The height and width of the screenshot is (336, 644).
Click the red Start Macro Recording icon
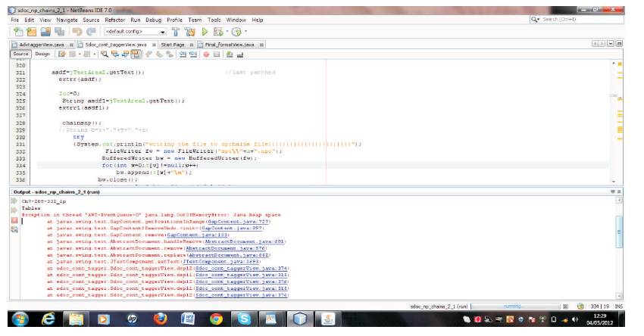pyautogui.click(x=206, y=54)
